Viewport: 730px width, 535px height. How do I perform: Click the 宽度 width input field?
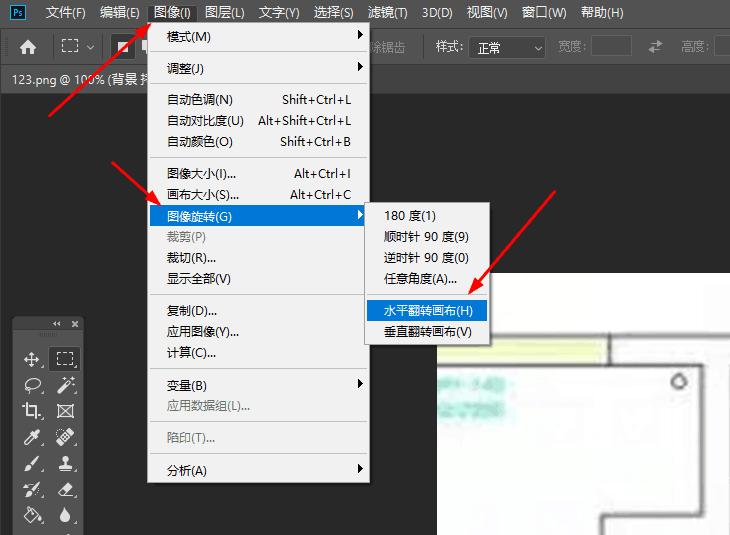click(611, 46)
